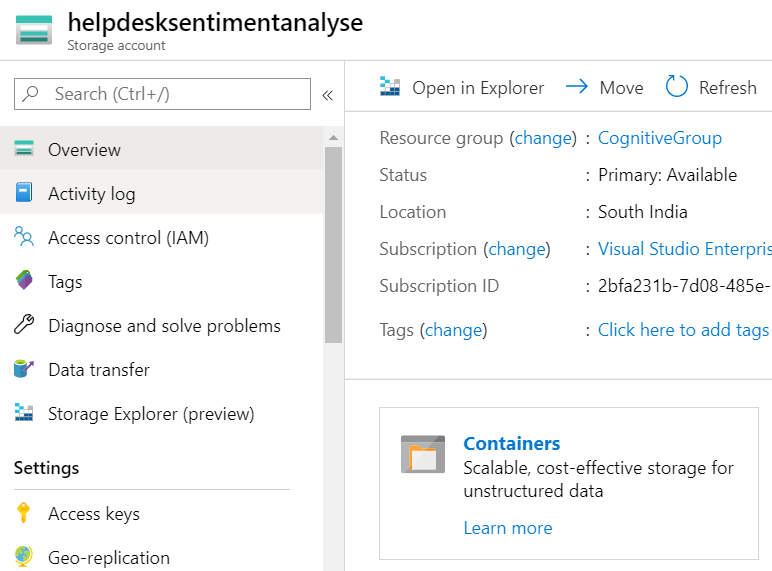Click the 'South India' location value
The image size is (772, 571).
coord(643,212)
